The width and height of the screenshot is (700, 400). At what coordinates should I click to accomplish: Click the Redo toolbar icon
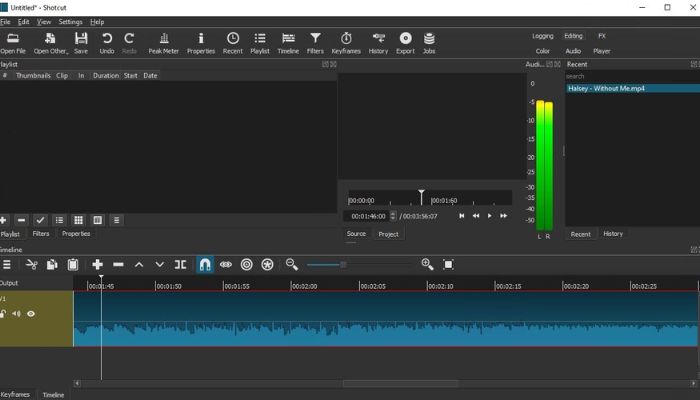pos(129,43)
